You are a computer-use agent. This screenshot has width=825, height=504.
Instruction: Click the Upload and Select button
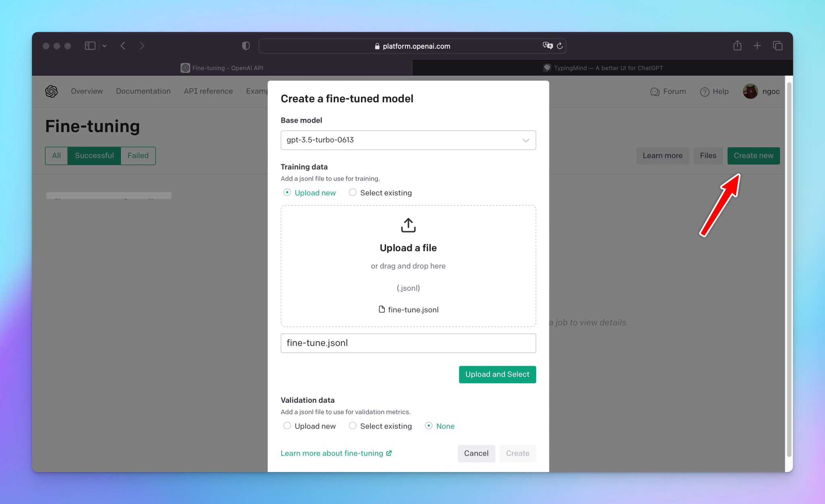497,375
